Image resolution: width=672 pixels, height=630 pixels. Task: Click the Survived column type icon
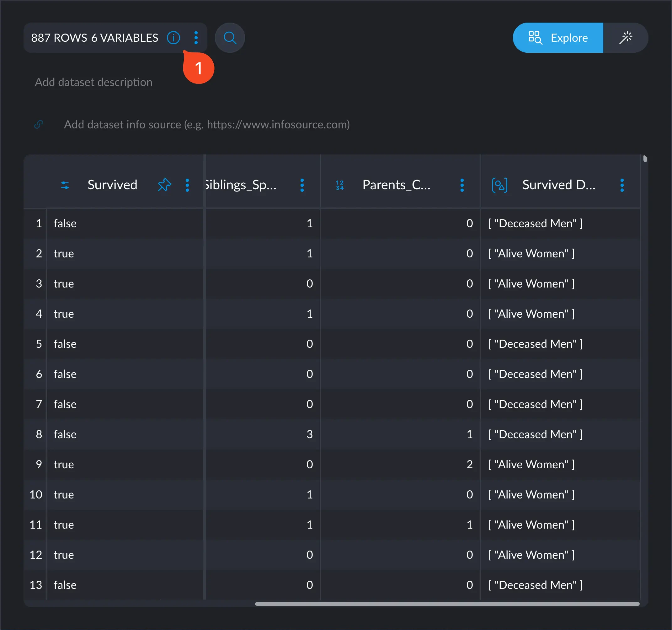pos(65,185)
